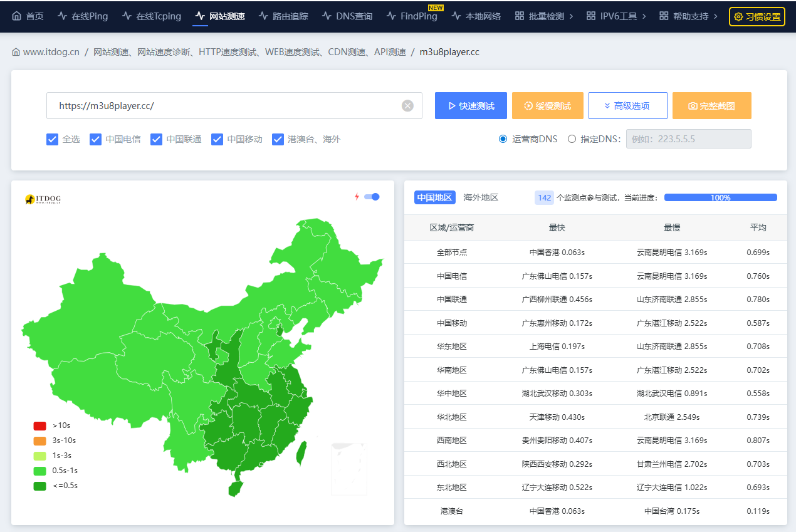796x532 pixels.
Task: Click the 142 monitoring point count badge
Action: click(x=544, y=197)
